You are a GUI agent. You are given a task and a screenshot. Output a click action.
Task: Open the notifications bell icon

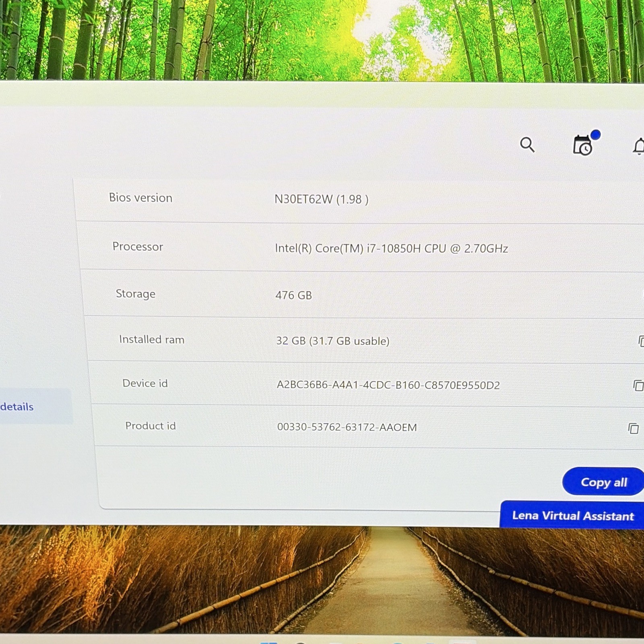[639, 146]
